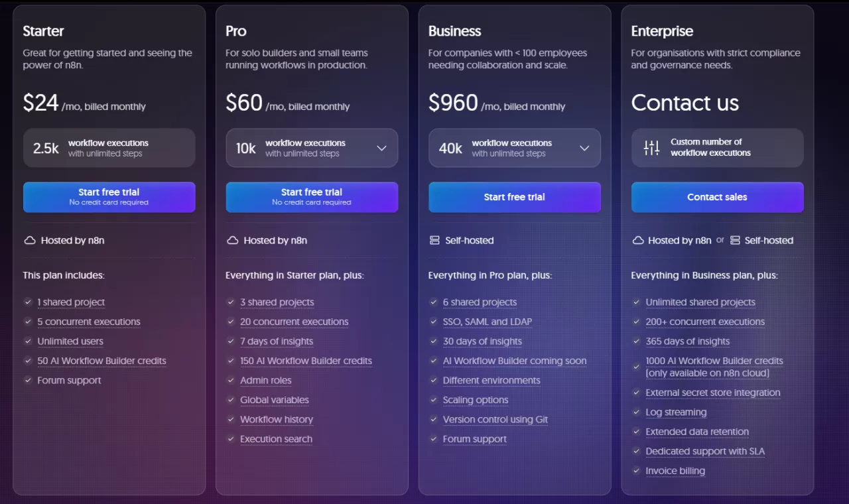Click the 20 concurrent executions link
This screenshot has width=849, height=504.
tap(294, 322)
